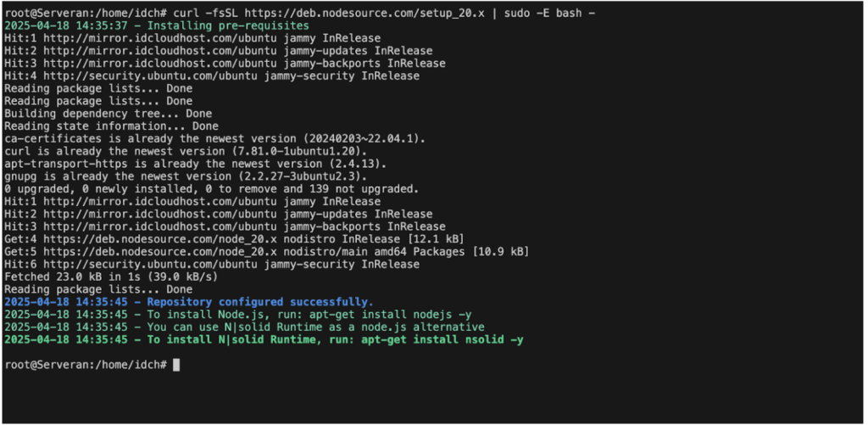Image resolution: width=868 pixels, height=425 pixels.
Task: Click the 'N|solid Runtime as a node.js alternative' line
Action: (244, 327)
